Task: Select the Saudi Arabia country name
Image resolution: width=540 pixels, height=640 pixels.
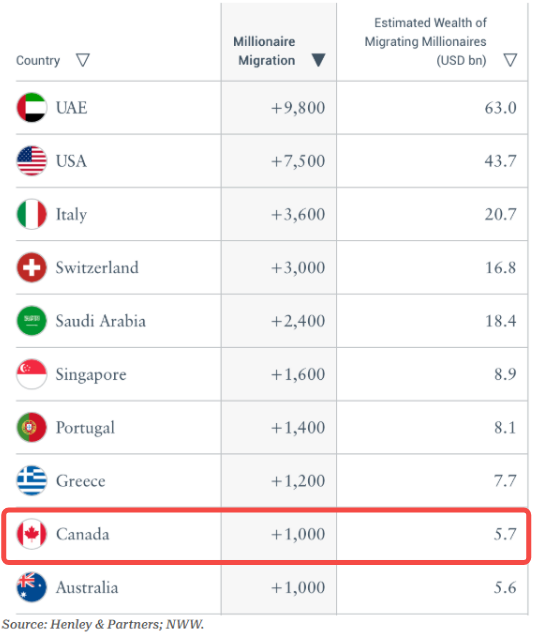Action: (x=100, y=321)
